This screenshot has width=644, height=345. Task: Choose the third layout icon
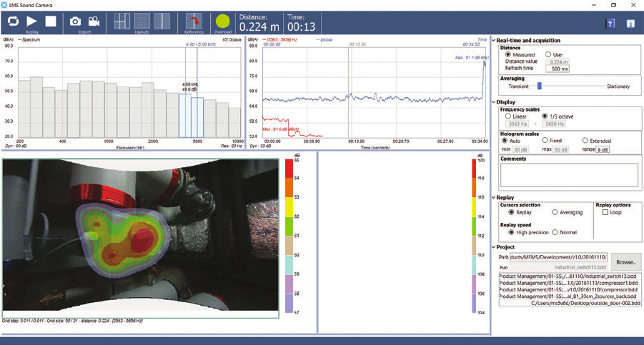coord(162,21)
